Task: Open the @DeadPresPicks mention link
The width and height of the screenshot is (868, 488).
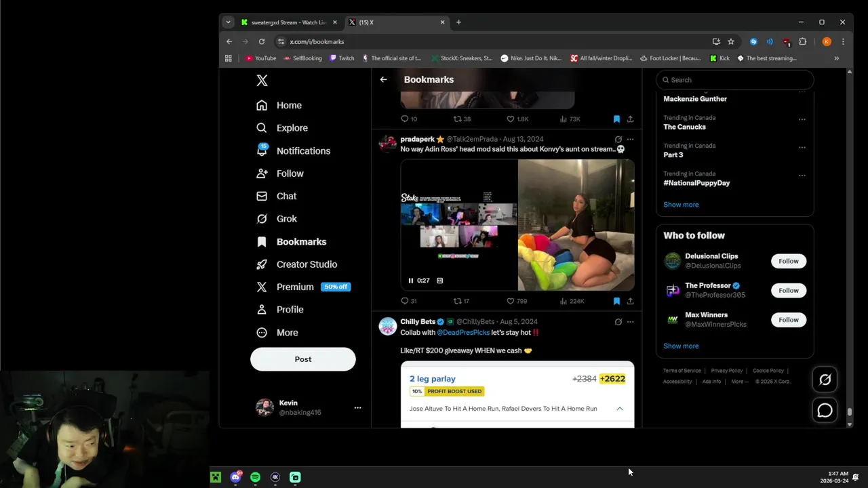Action: [463, 333]
